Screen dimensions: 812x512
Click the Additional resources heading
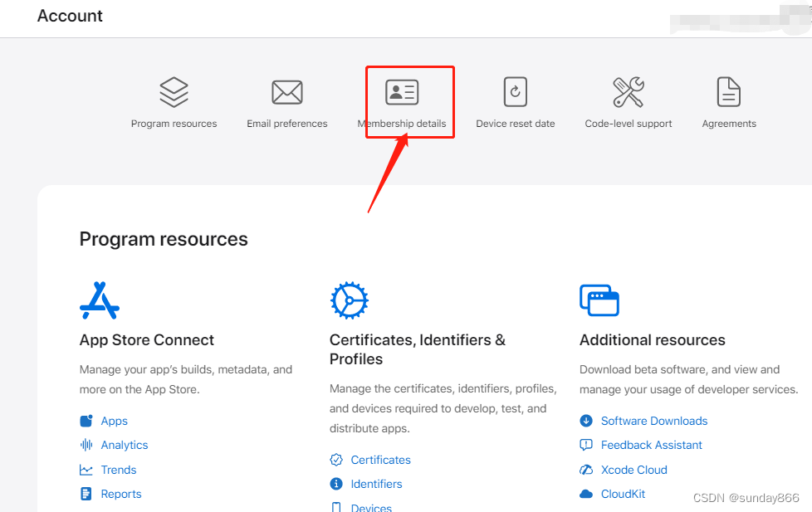coord(652,340)
